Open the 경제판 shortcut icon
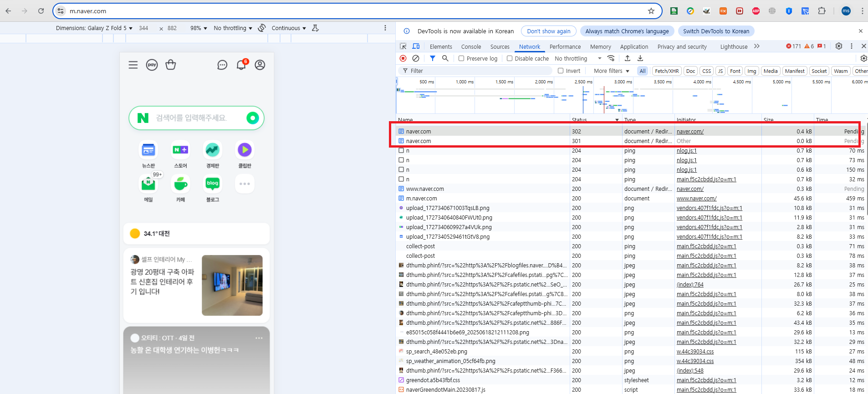 click(213, 150)
